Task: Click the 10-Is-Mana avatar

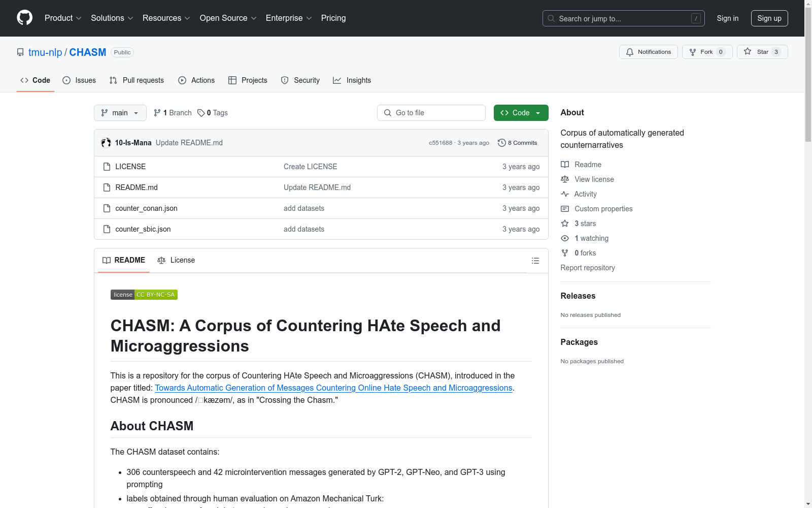Action: (106, 143)
